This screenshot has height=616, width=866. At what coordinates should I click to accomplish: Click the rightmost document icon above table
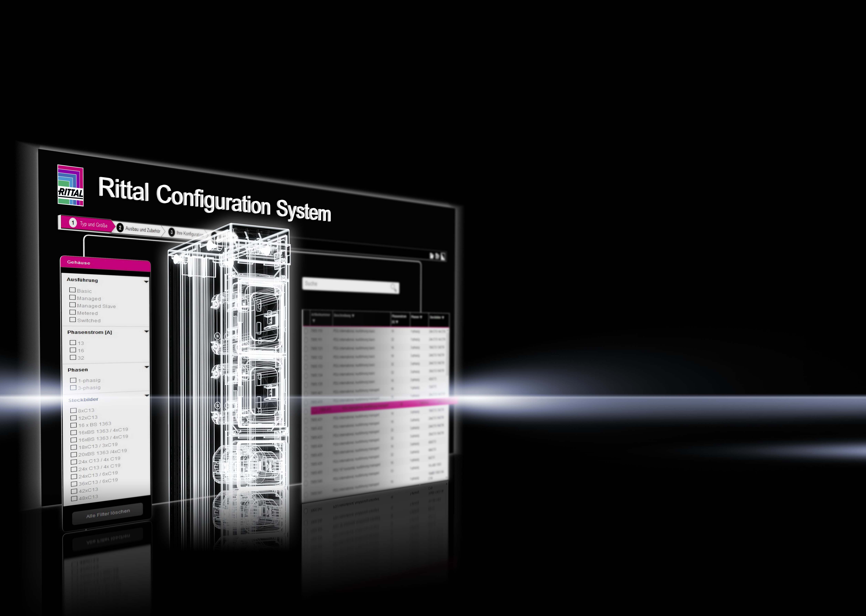point(443,257)
